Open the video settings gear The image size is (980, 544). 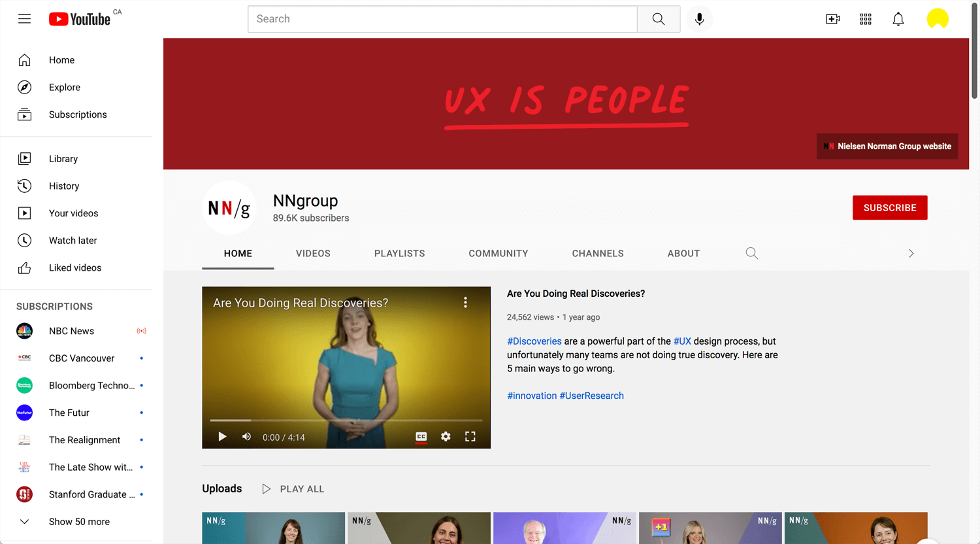tap(446, 437)
